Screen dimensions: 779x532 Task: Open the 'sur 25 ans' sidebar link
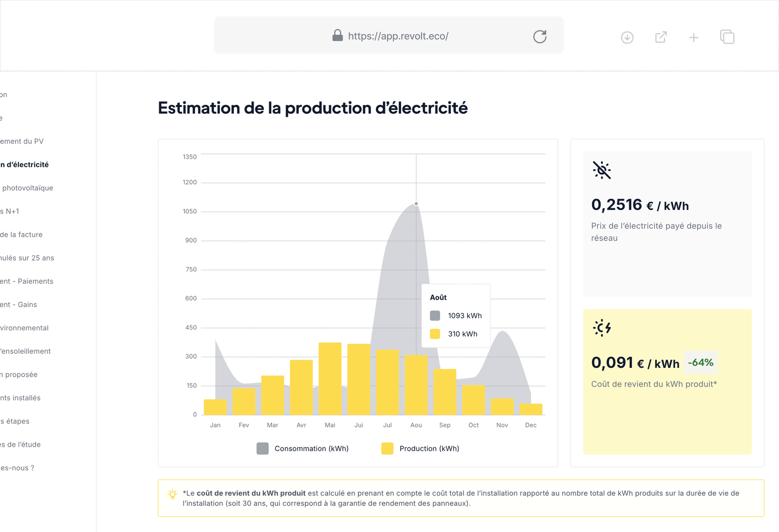click(x=27, y=258)
